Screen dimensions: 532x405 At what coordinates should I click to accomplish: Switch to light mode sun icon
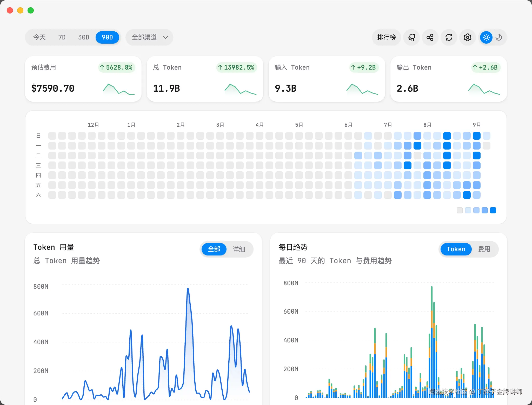pyautogui.click(x=486, y=37)
